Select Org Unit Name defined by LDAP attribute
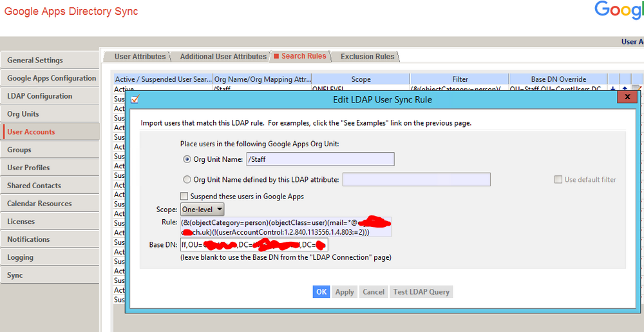The image size is (644, 332). (187, 180)
